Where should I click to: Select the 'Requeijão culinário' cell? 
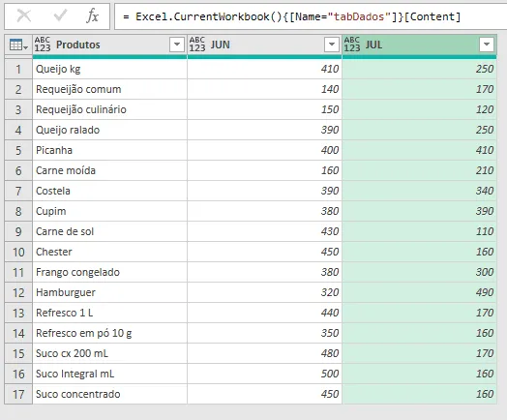point(110,109)
